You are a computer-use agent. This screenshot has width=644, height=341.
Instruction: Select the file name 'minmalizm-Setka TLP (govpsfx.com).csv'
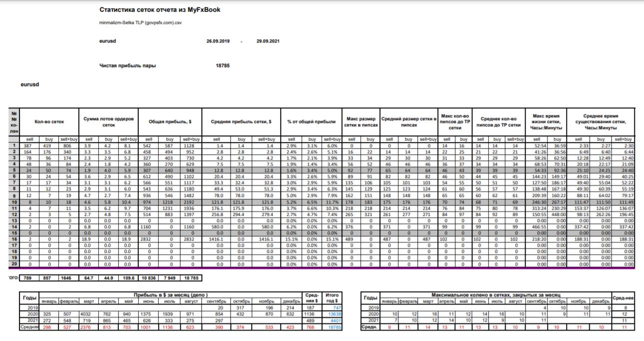coord(140,23)
